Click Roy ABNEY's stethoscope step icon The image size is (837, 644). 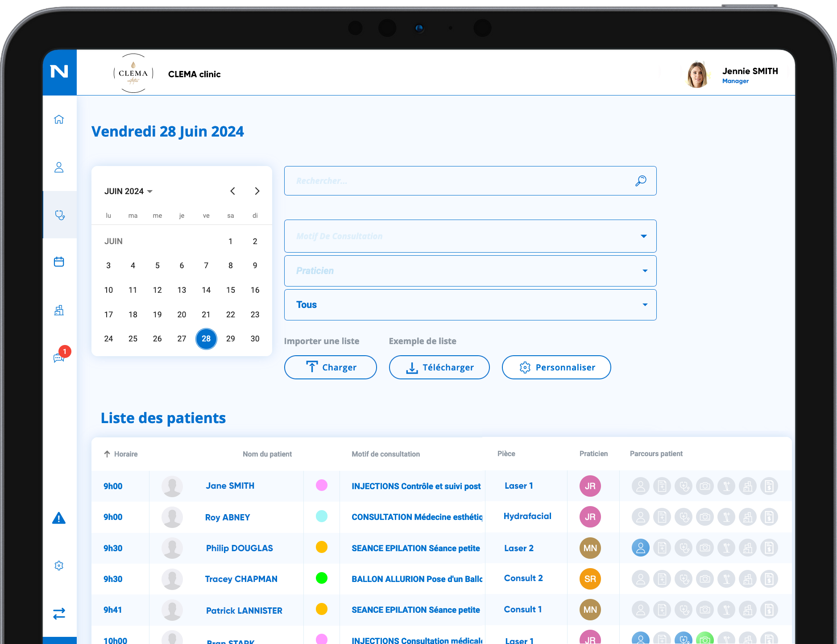point(683,517)
